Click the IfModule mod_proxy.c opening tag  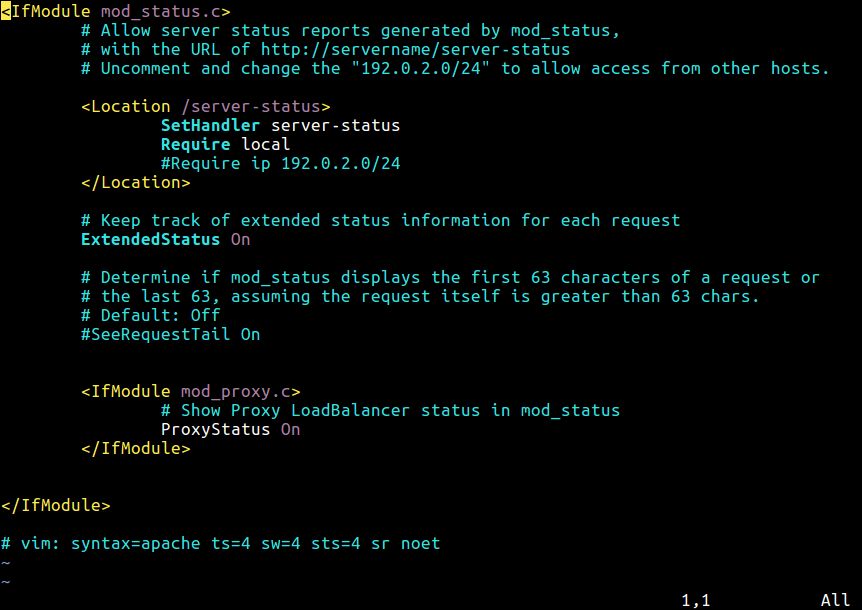190,391
